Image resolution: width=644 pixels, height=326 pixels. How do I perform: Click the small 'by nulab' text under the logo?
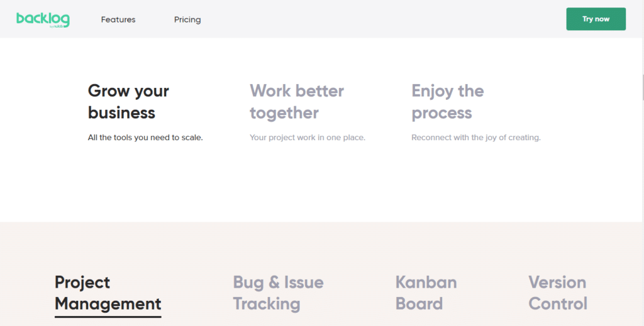pos(56,26)
